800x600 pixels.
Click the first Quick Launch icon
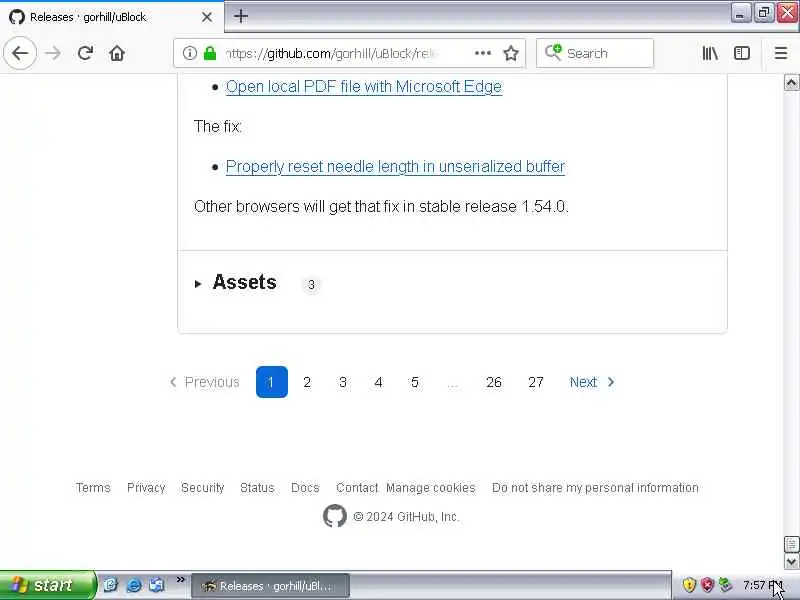tap(110, 585)
